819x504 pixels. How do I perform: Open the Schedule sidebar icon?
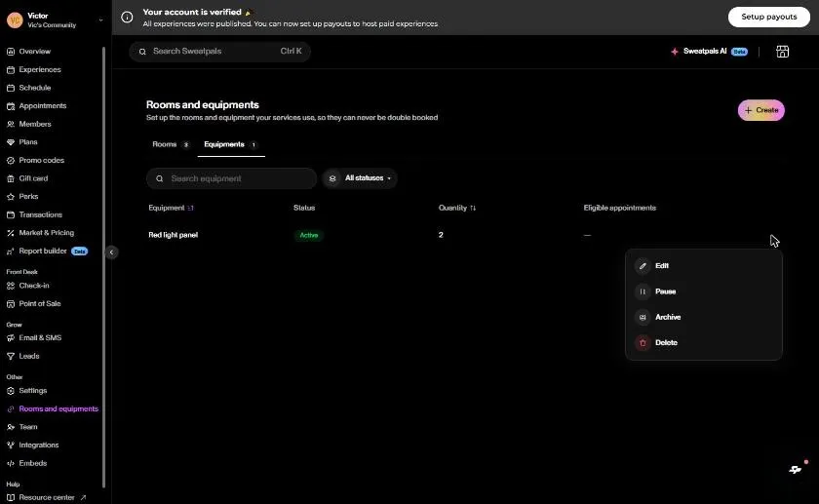(x=11, y=88)
